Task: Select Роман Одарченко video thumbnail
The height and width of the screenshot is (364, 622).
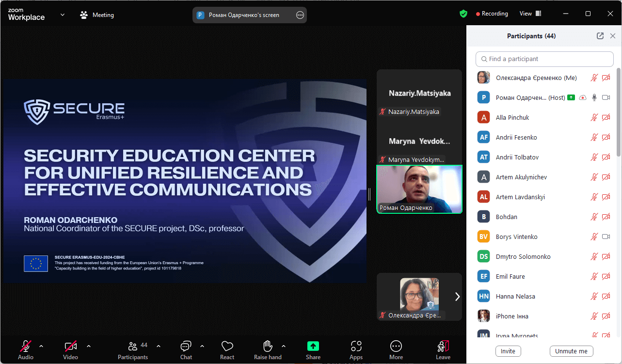Action: coord(419,189)
